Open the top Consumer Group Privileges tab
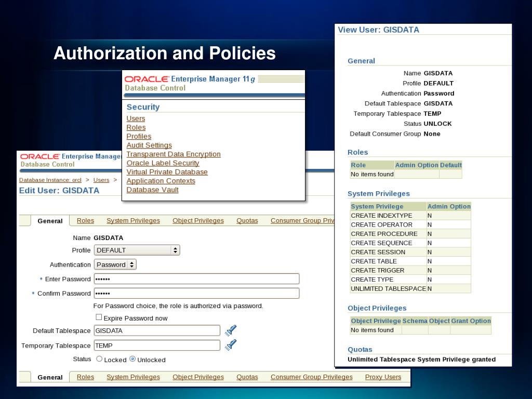The image size is (532, 399). coord(302,220)
